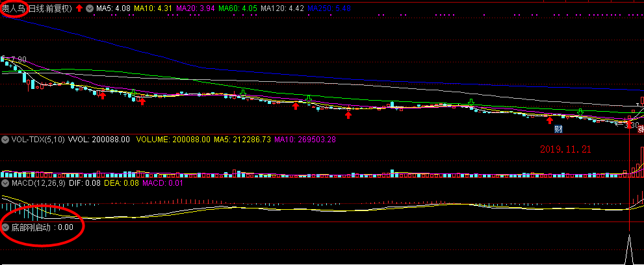Click the volume MA10: 269503.28 value

click(305, 140)
